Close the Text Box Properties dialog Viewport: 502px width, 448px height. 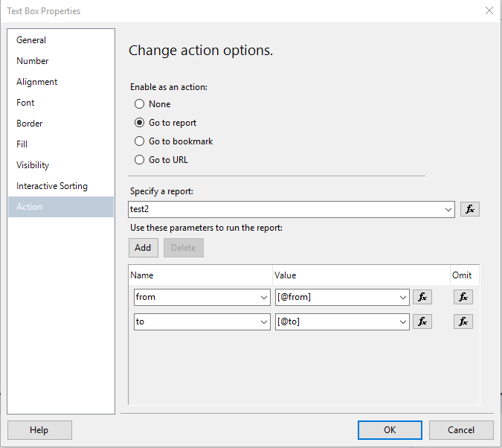(x=489, y=11)
